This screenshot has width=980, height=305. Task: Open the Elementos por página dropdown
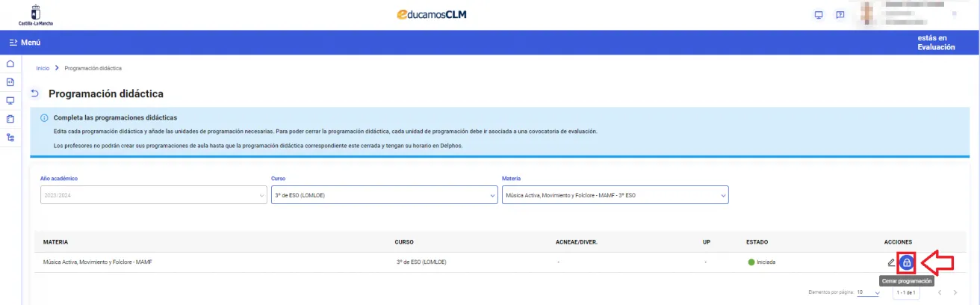(868, 292)
